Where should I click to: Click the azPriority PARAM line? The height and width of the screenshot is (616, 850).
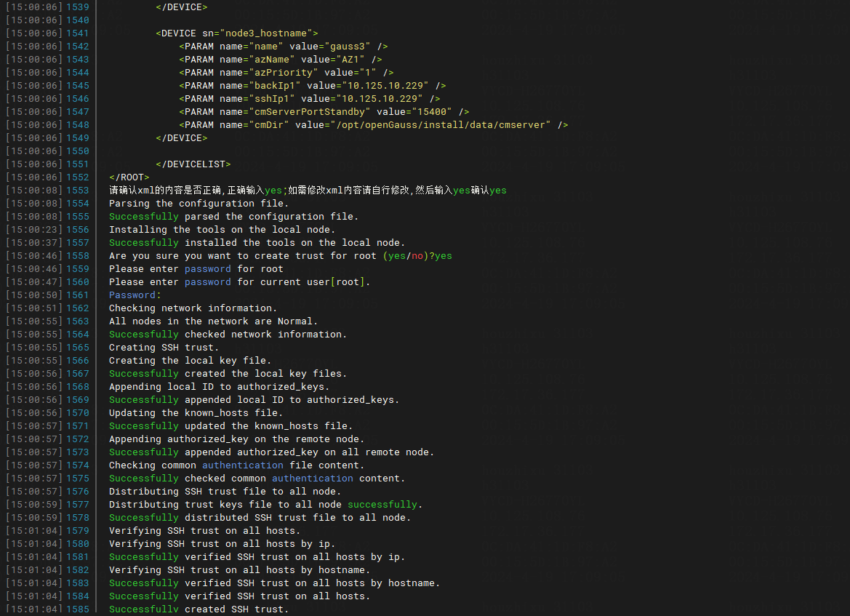pos(286,72)
